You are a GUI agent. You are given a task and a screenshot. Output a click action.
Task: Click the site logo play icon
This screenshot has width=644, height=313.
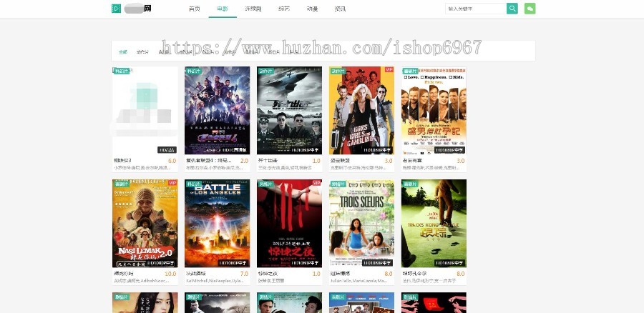coord(116,8)
